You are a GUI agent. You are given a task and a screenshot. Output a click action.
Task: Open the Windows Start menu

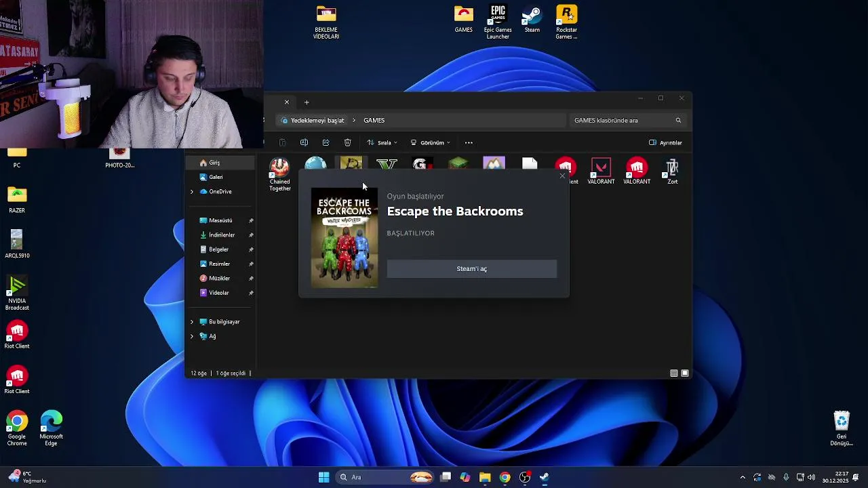[324, 477]
